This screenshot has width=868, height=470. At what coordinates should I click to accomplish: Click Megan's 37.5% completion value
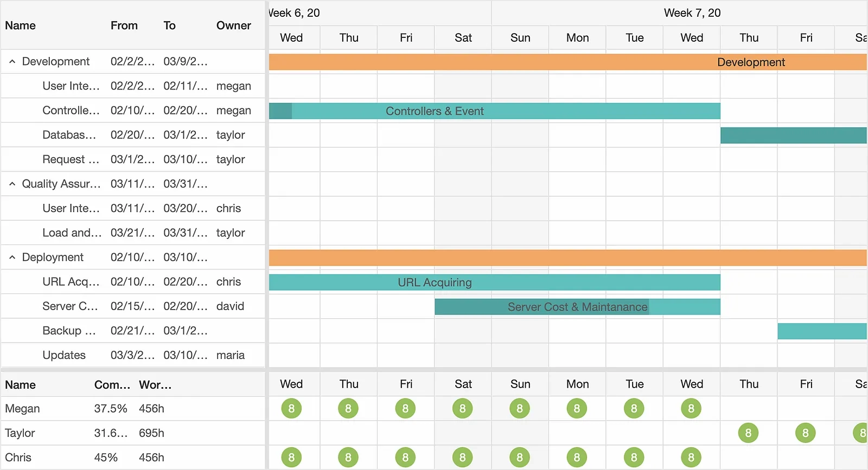pos(111,408)
